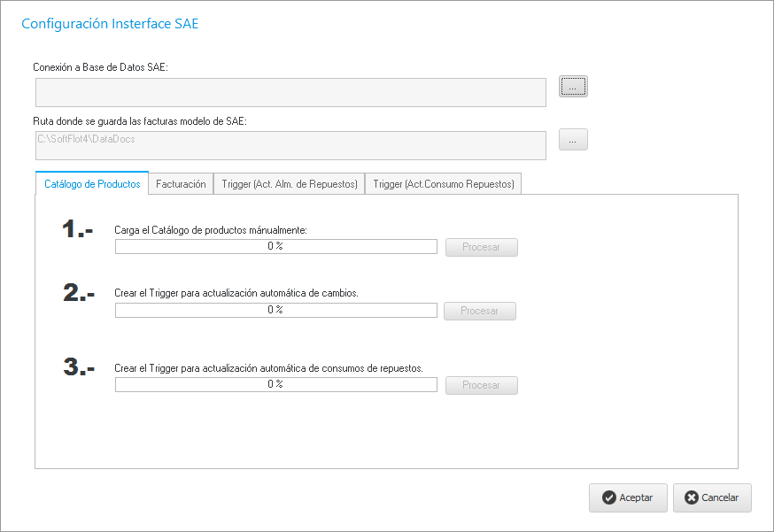The width and height of the screenshot is (774, 532).
Task: Open browse dialog for SAE database connection
Action: (x=573, y=87)
